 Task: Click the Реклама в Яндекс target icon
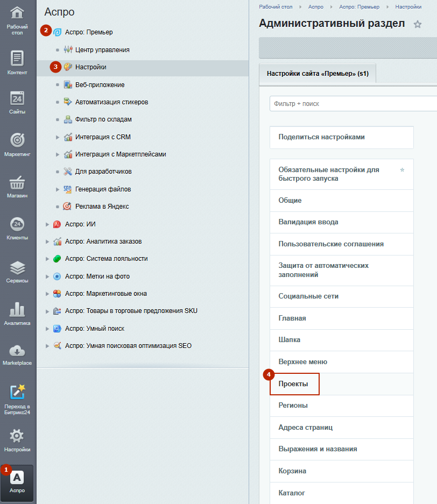tap(67, 206)
